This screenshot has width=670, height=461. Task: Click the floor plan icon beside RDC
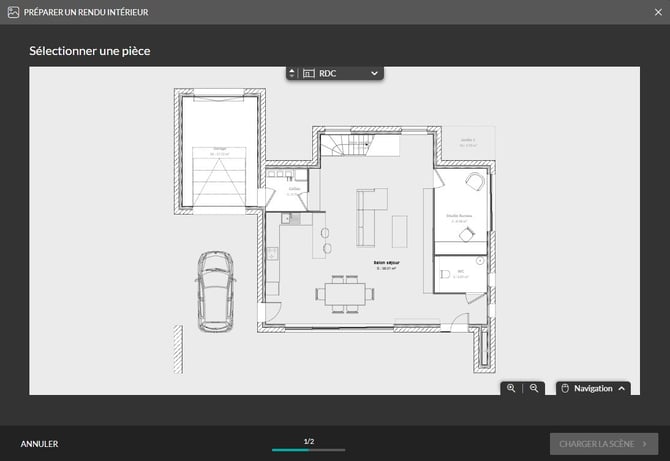pyautogui.click(x=308, y=73)
